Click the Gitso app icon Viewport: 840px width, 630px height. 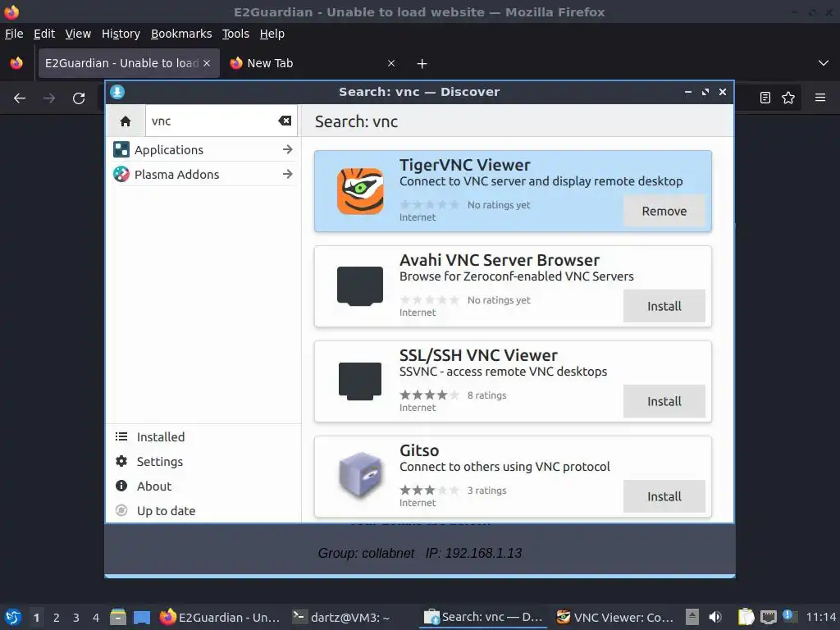click(361, 476)
